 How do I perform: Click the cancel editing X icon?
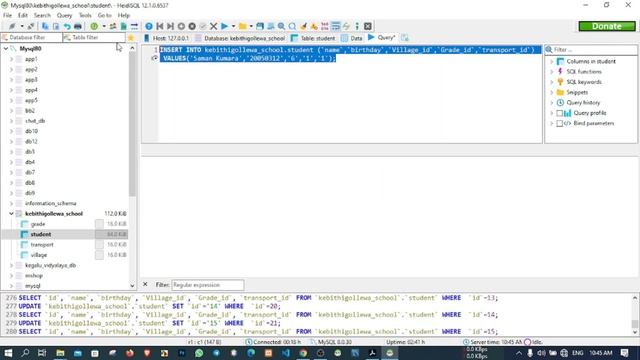point(213,26)
